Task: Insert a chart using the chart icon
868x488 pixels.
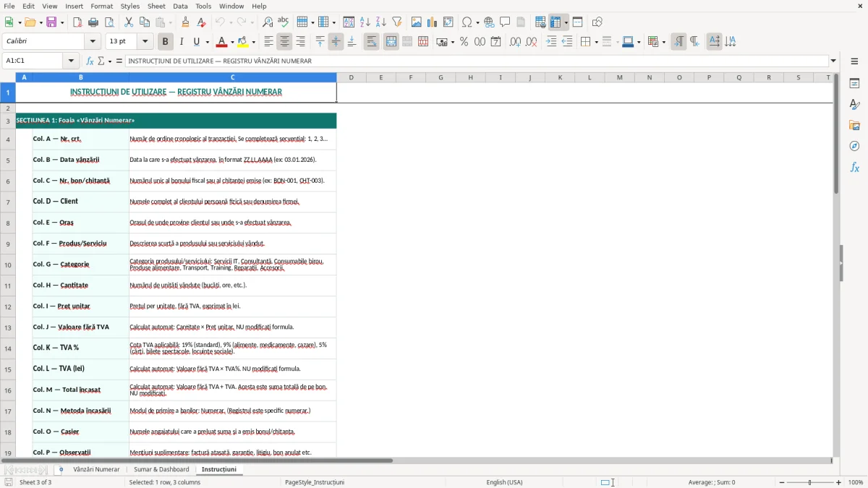Action: [433, 22]
